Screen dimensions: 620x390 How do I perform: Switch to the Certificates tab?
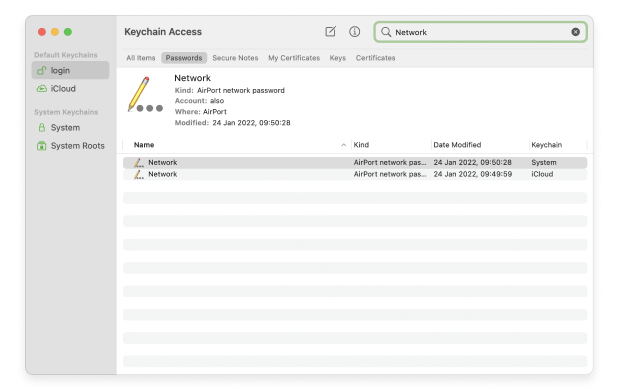point(376,58)
